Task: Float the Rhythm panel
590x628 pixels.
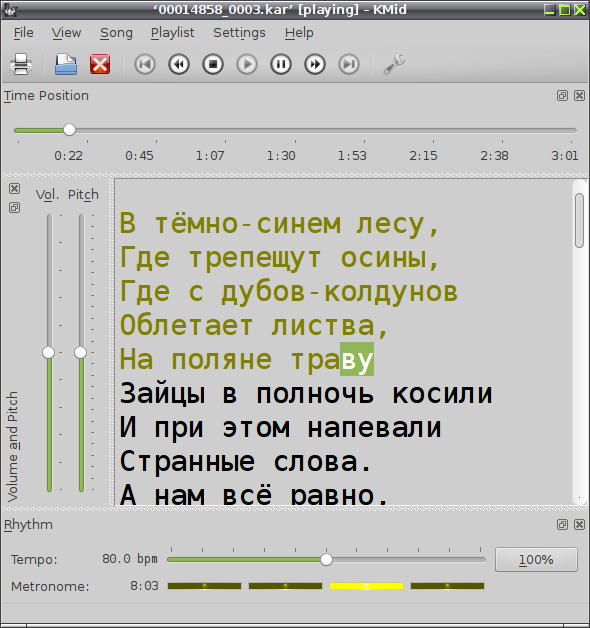Action: coord(562,524)
